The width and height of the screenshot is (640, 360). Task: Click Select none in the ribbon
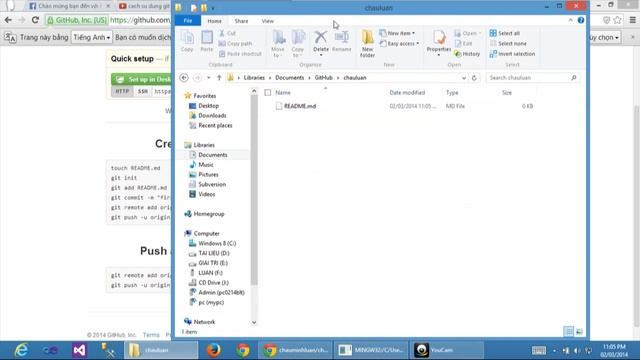508,43
